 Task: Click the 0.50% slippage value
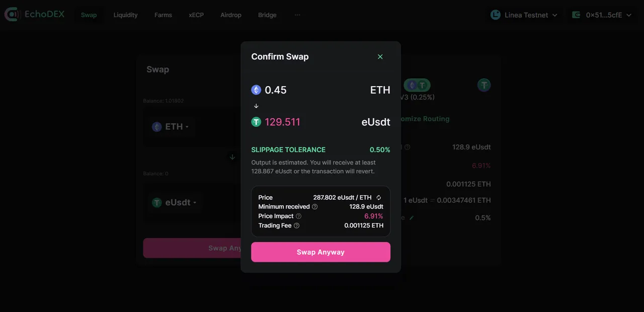[380, 149]
